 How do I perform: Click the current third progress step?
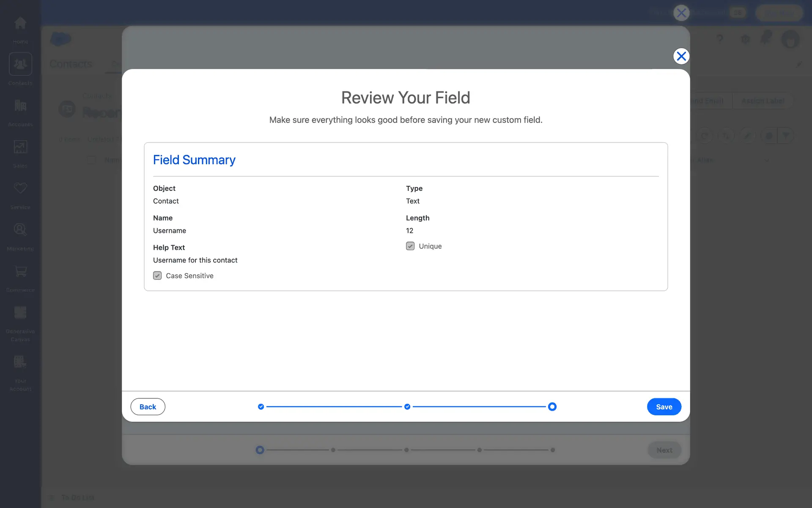click(552, 407)
